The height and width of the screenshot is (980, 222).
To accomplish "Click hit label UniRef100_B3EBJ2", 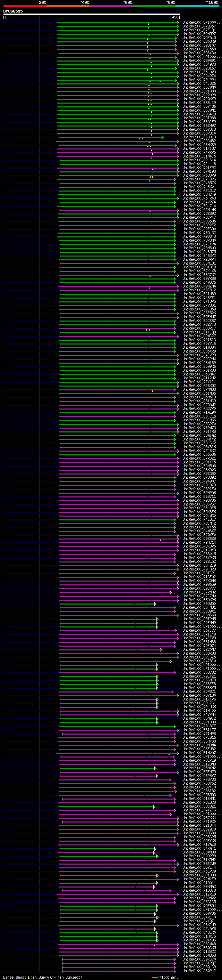I will [199, 290].
